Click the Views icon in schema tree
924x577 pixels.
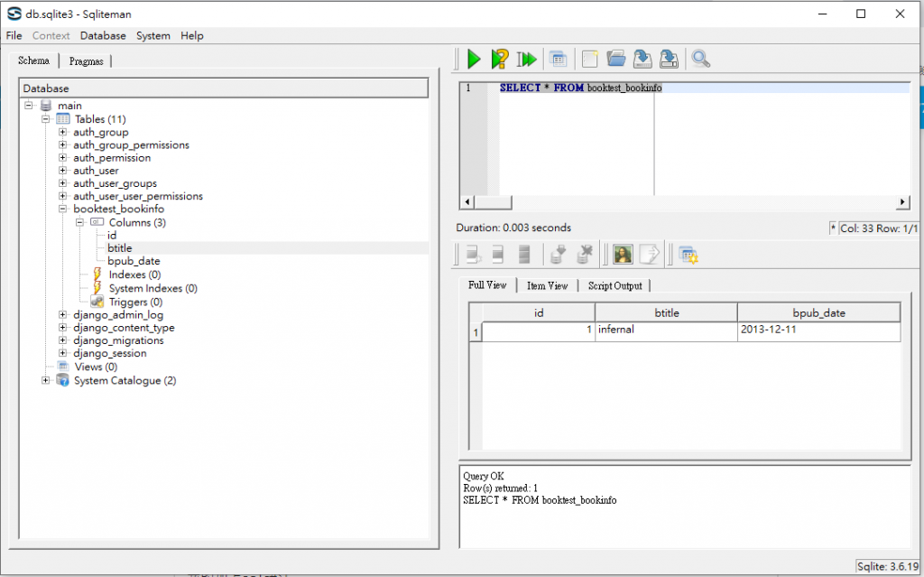point(63,367)
